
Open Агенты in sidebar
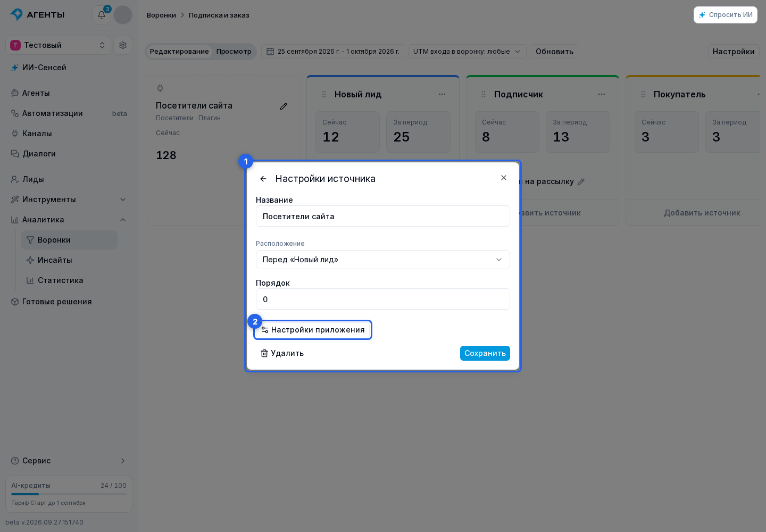point(69,93)
